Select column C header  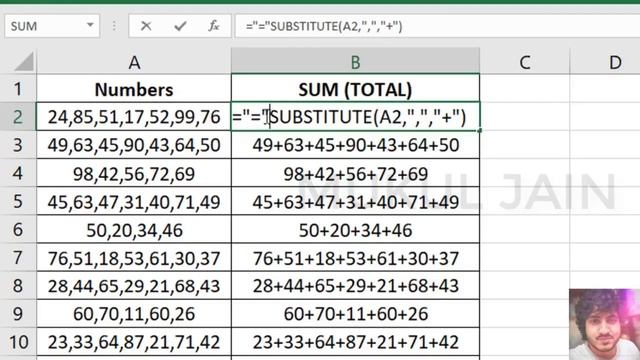[x=524, y=62]
